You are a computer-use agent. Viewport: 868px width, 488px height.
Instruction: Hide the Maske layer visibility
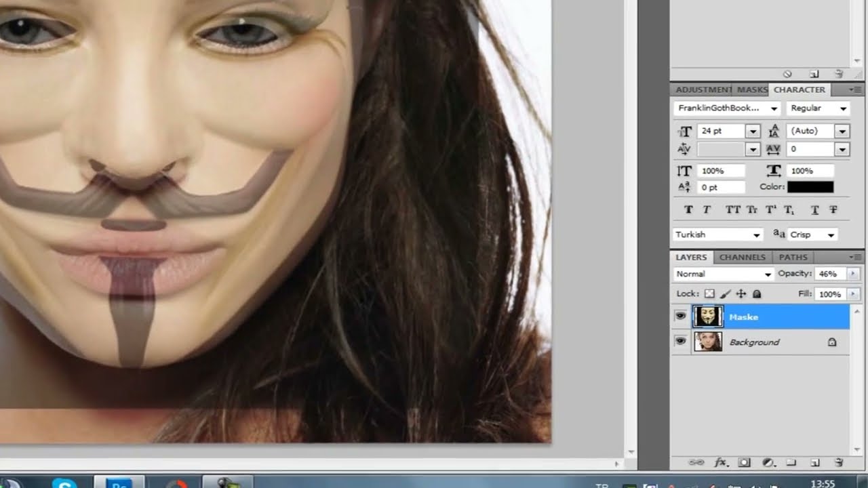coord(680,317)
